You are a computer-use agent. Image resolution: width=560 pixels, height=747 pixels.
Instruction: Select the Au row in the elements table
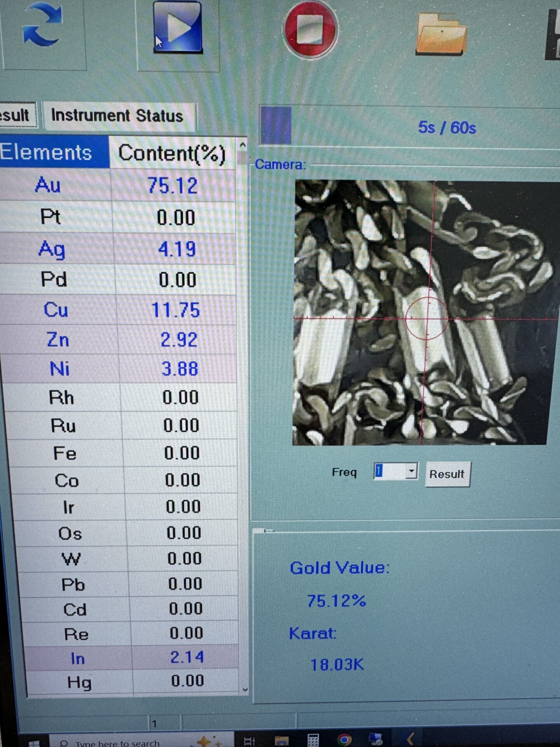click(x=117, y=185)
